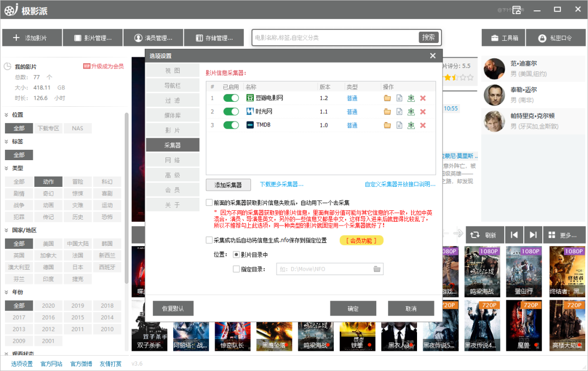Open folder for 豆瓣电影网 collector
Viewport: 588px width, 371px height.
coord(388,98)
